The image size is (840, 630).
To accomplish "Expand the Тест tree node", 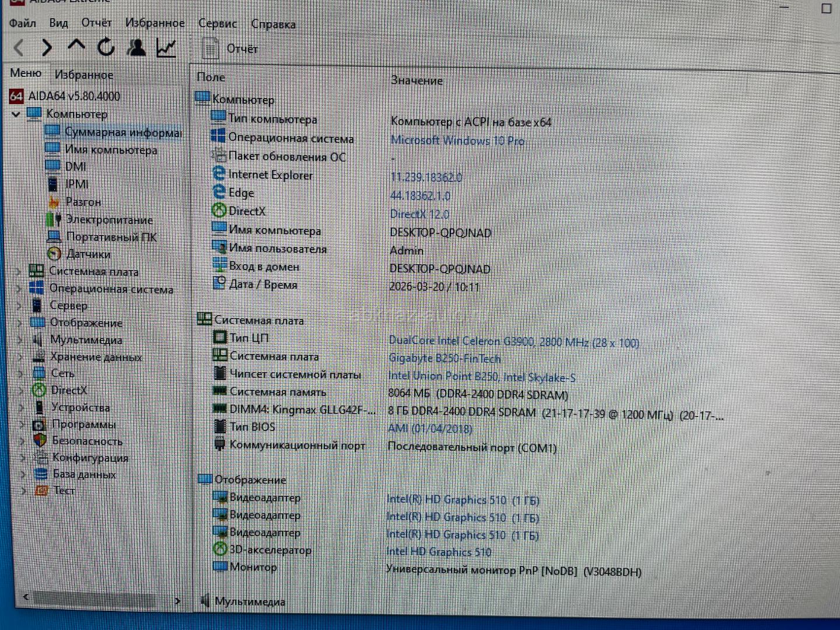I will (23, 491).
